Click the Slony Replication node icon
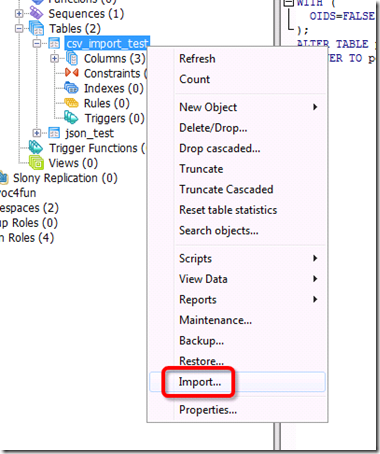380x454 pixels. tap(3, 178)
